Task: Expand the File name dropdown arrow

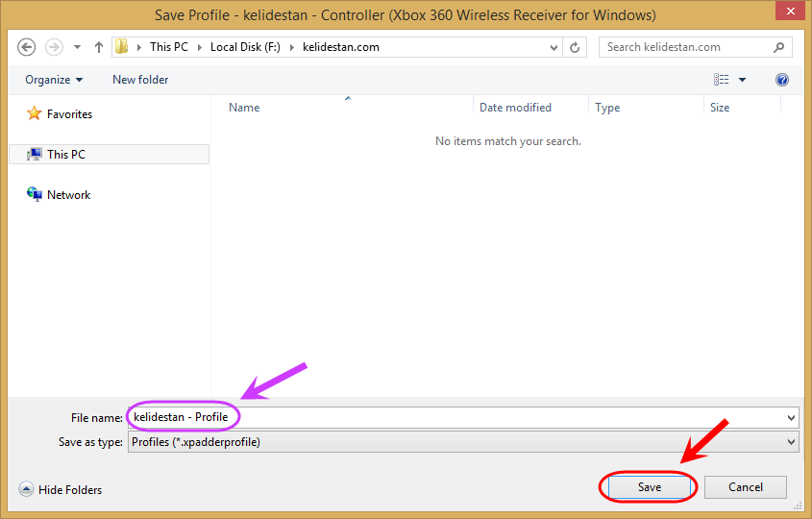Action: coord(791,417)
